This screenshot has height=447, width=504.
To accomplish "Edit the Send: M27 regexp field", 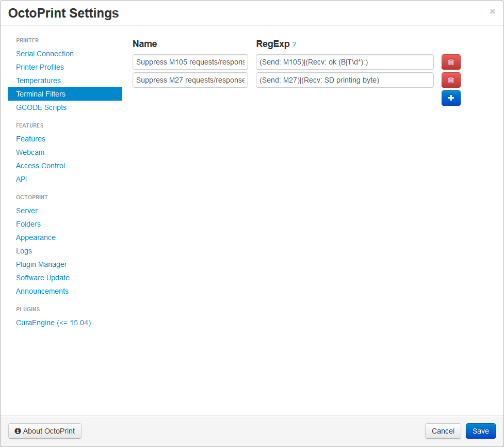I will 345,80.
